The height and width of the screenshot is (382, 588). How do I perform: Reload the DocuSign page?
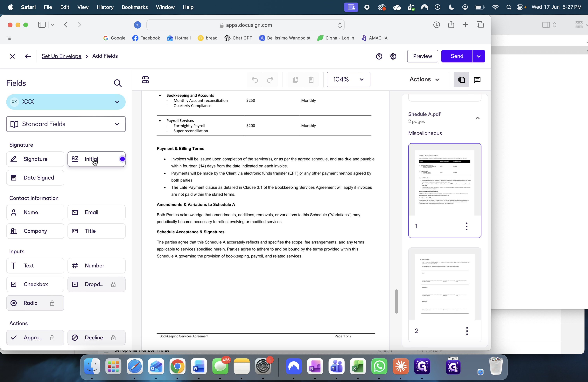click(340, 25)
